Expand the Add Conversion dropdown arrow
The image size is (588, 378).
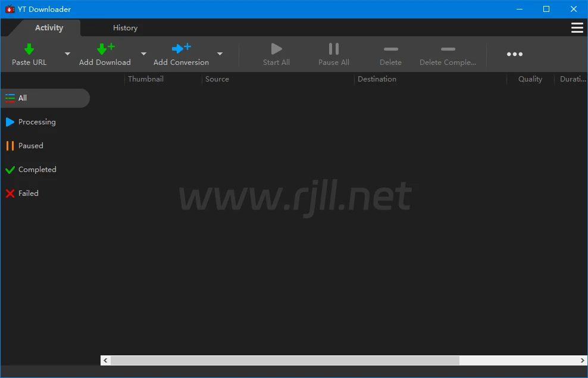click(x=220, y=54)
